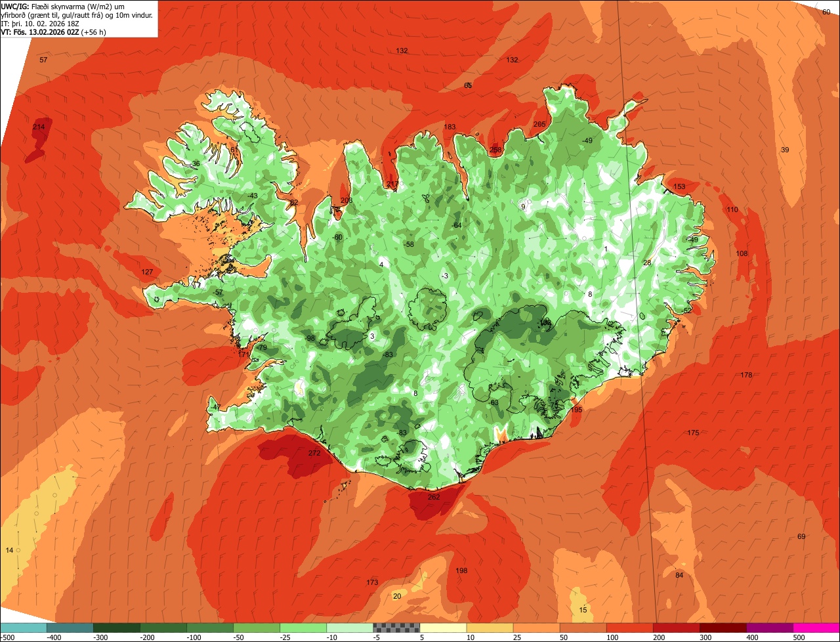The image size is (840, 642).
Task: Click the flux value '65' north of Iceland
Action: click(468, 85)
